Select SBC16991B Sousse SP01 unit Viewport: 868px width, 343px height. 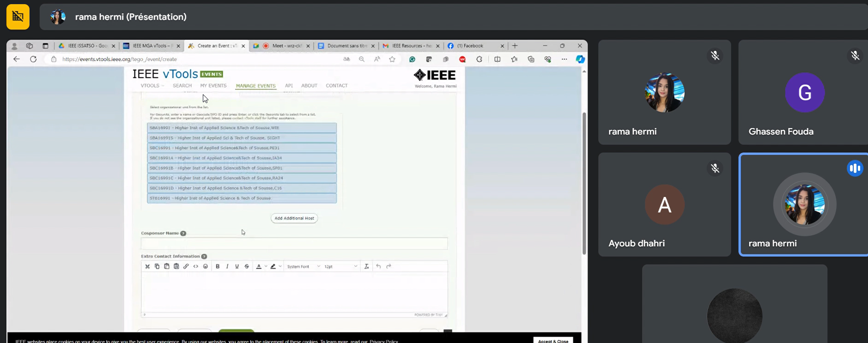(242, 168)
